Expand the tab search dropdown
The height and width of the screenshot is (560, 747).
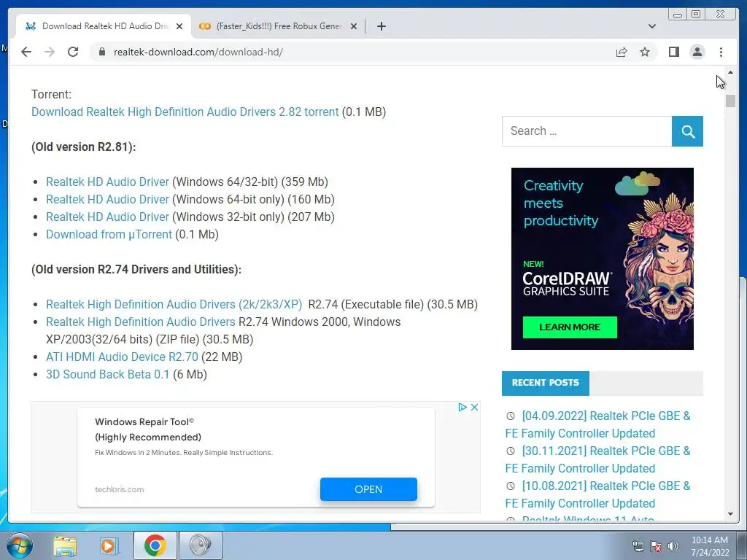pyautogui.click(x=651, y=26)
